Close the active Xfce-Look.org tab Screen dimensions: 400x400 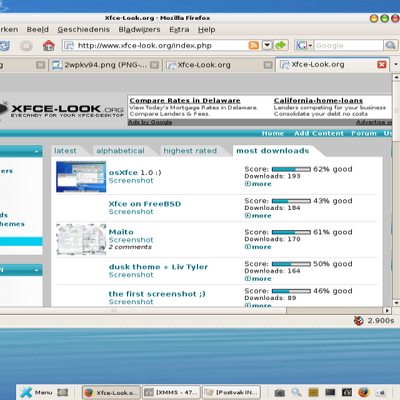(382, 64)
